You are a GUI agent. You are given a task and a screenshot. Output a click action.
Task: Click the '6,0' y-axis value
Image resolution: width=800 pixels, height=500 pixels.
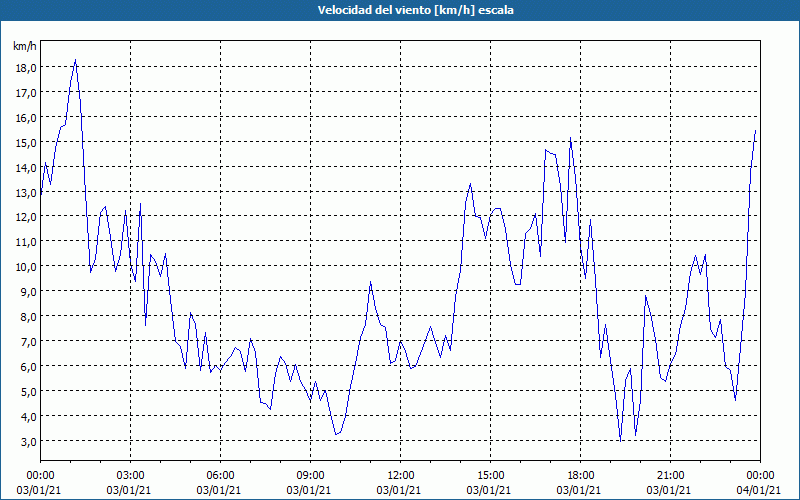coord(28,367)
